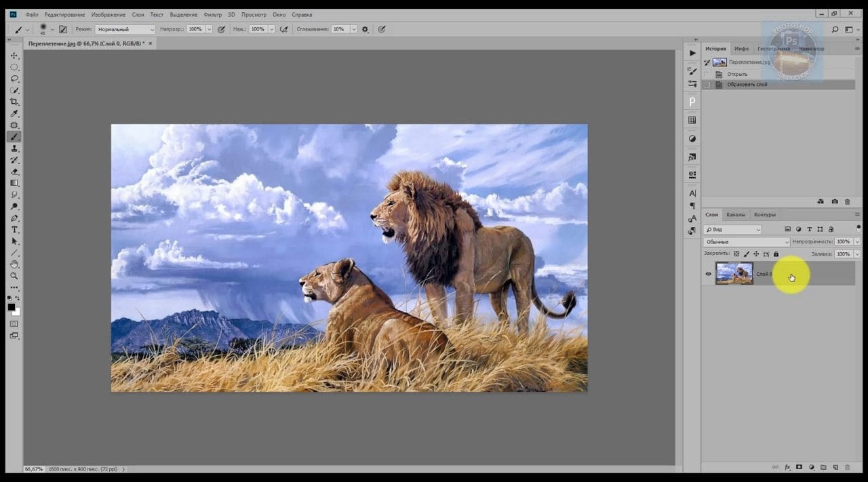Expand the Сглаживание value dropdown arrow
This screenshot has height=482, width=868.
click(353, 29)
